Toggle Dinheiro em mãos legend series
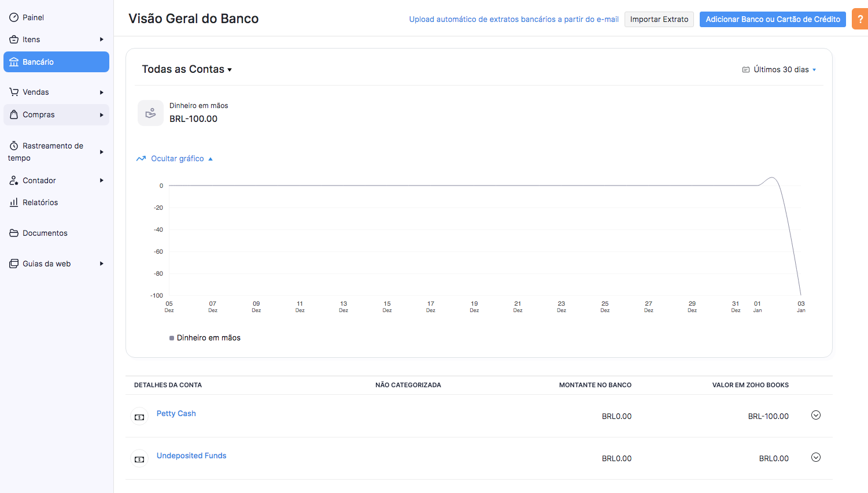This screenshot has height=493, width=868. (x=205, y=338)
